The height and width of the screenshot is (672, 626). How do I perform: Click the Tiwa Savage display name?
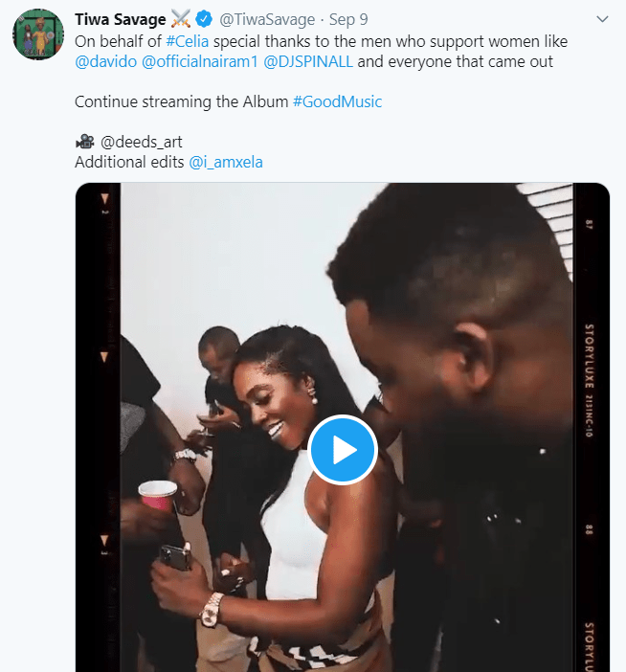pos(119,20)
